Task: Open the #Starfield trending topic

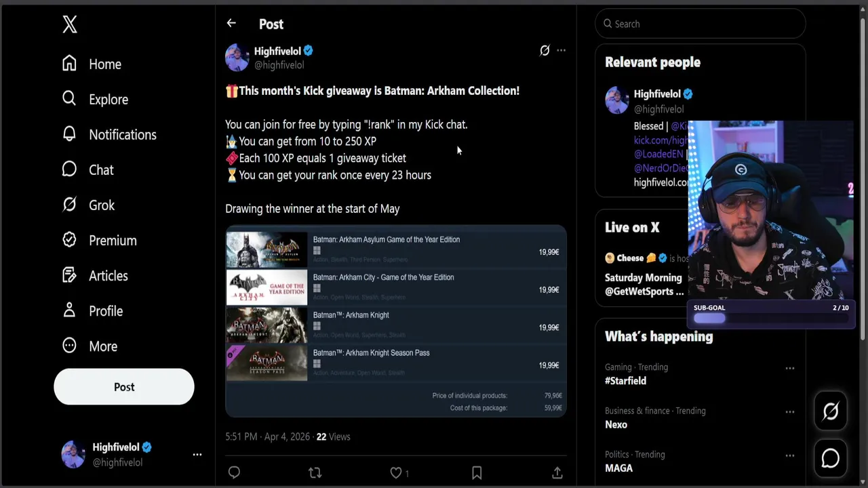Action: coord(625,381)
